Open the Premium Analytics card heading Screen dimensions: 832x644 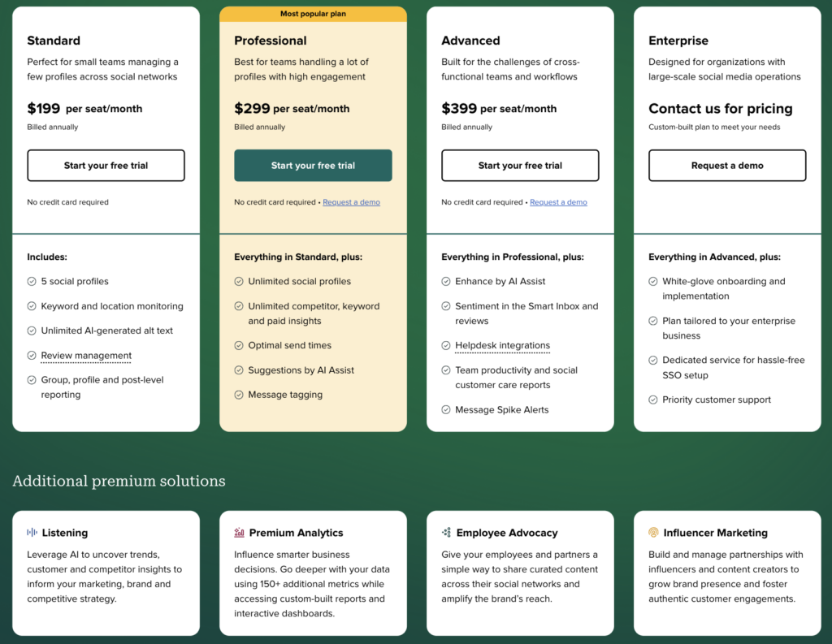pyautogui.click(x=296, y=533)
